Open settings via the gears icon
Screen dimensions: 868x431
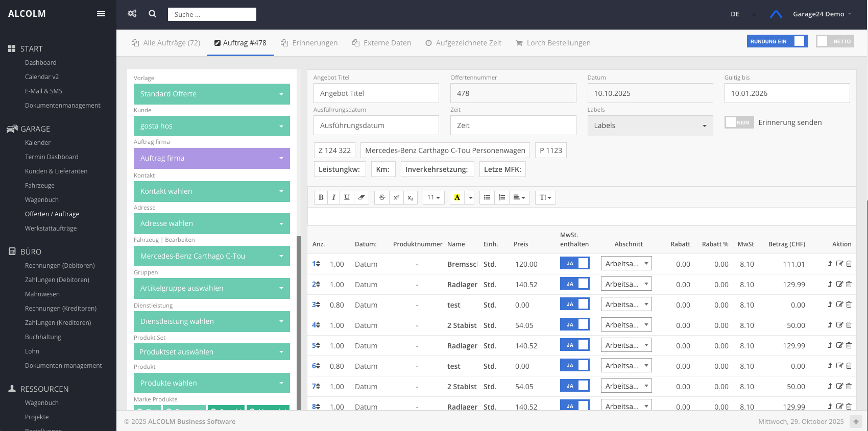point(132,14)
